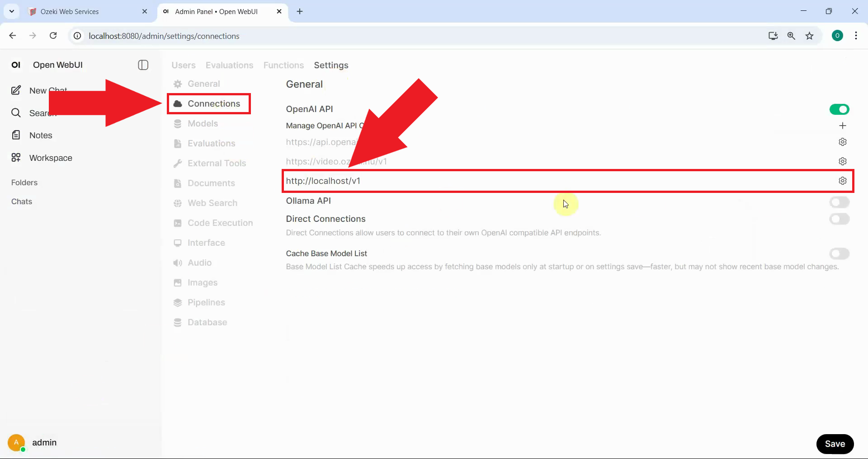Image resolution: width=868 pixels, height=459 pixels.
Task: Open the Functions admin tab
Action: [x=283, y=65]
